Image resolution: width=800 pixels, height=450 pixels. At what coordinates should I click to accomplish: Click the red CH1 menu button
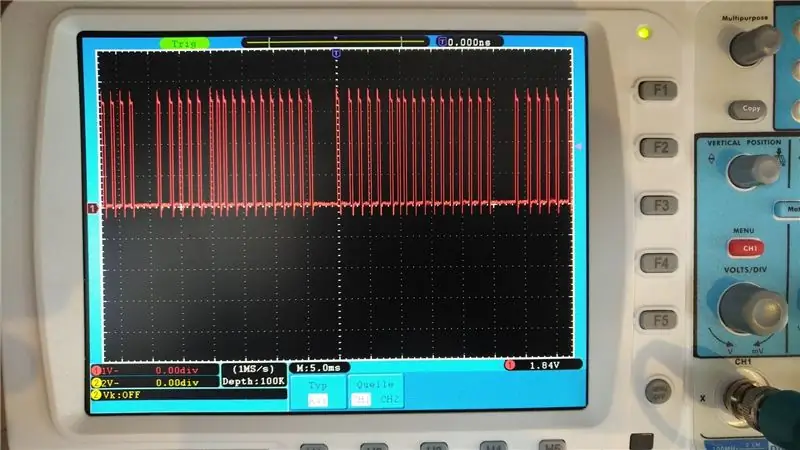(746, 248)
